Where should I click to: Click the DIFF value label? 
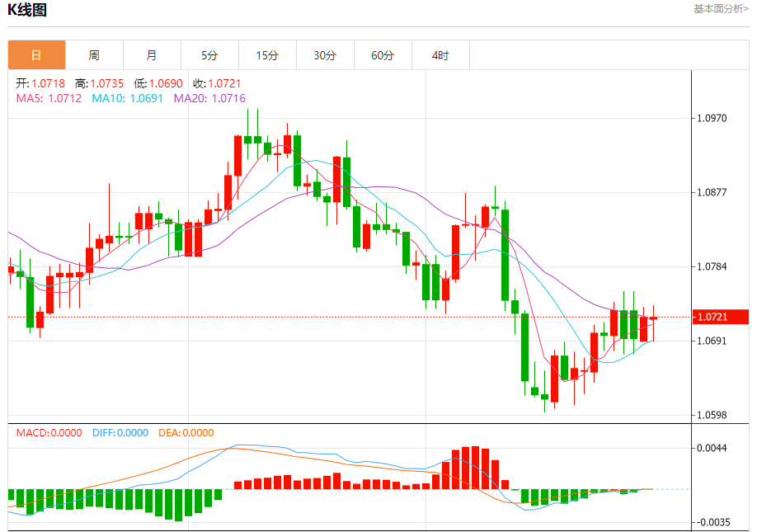pyautogui.click(x=120, y=432)
